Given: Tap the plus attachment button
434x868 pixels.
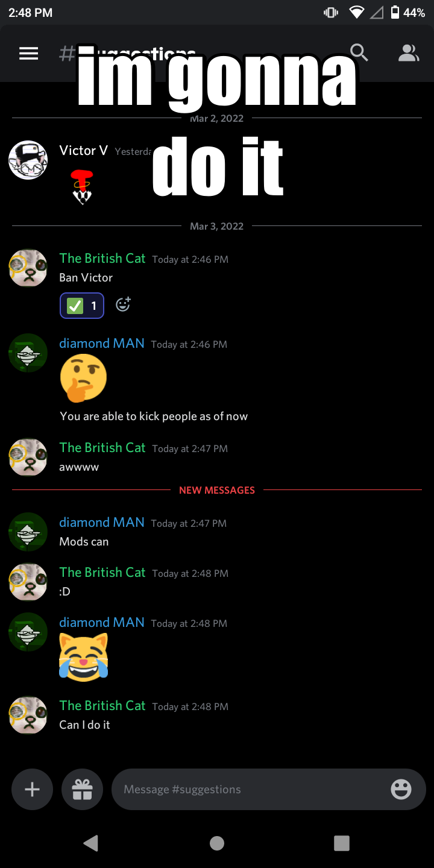Looking at the screenshot, I should (x=32, y=789).
